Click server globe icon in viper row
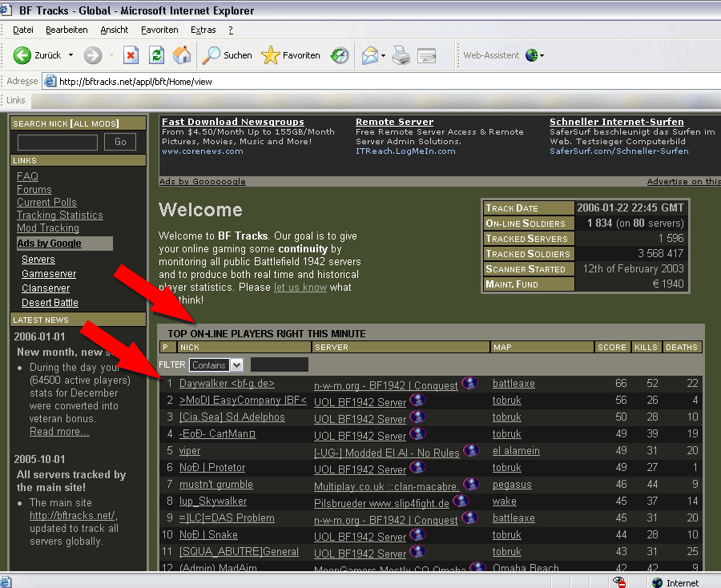The width and height of the screenshot is (721, 588). (x=471, y=450)
